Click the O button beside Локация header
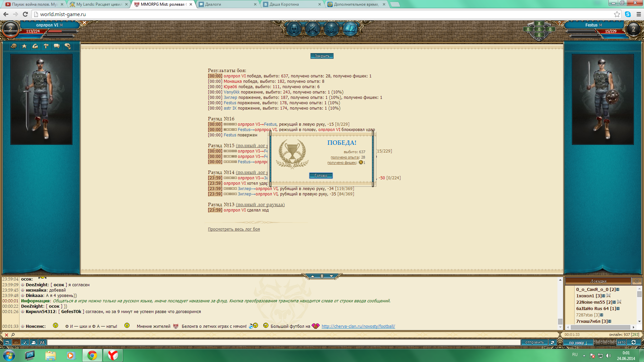 pos(637,281)
